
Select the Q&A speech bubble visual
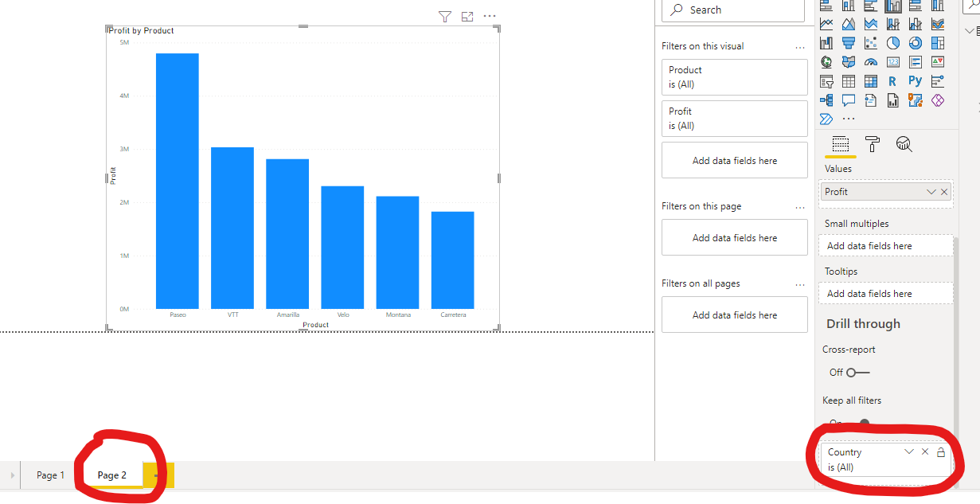pyautogui.click(x=849, y=100)
